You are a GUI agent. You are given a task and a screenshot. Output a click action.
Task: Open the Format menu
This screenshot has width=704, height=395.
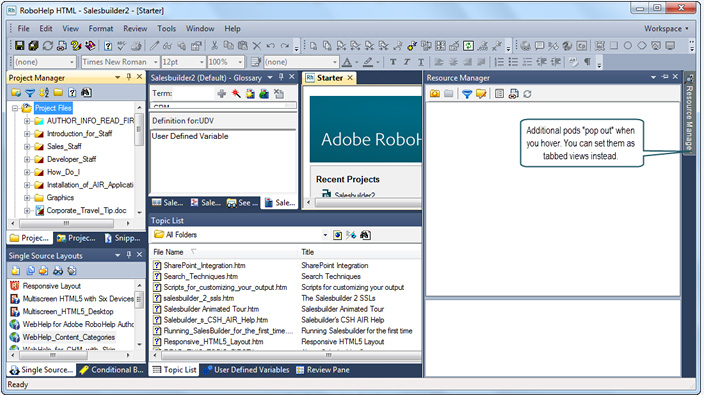click(x=101, y=28)
